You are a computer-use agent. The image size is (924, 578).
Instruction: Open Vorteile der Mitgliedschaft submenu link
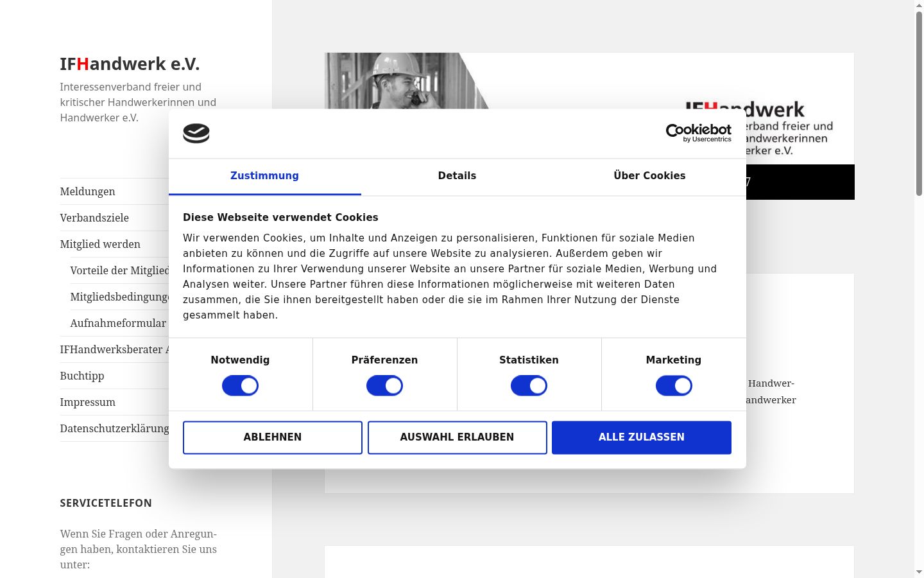[x=119, y=270]
